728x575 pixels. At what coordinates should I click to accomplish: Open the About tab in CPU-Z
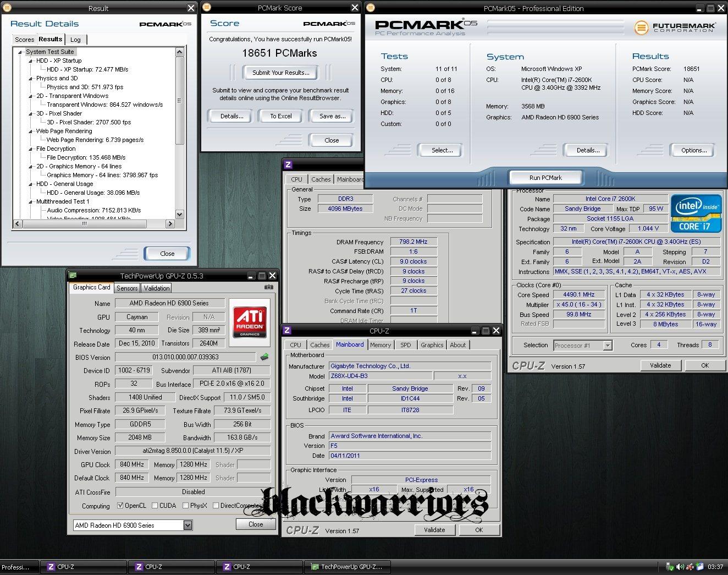pos(458,345)
